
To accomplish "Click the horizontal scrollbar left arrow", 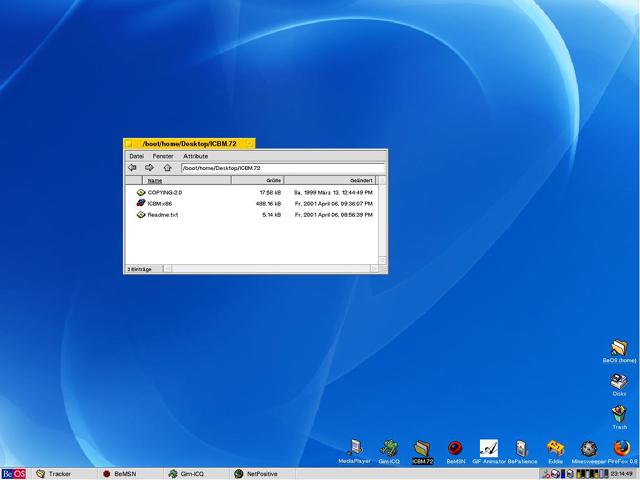I will 167,269.
